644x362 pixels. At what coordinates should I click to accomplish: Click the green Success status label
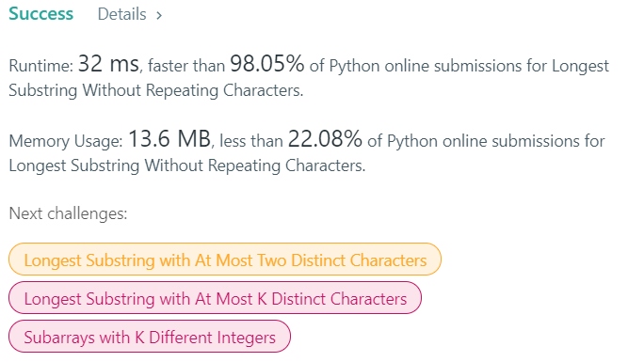(41, 14)
